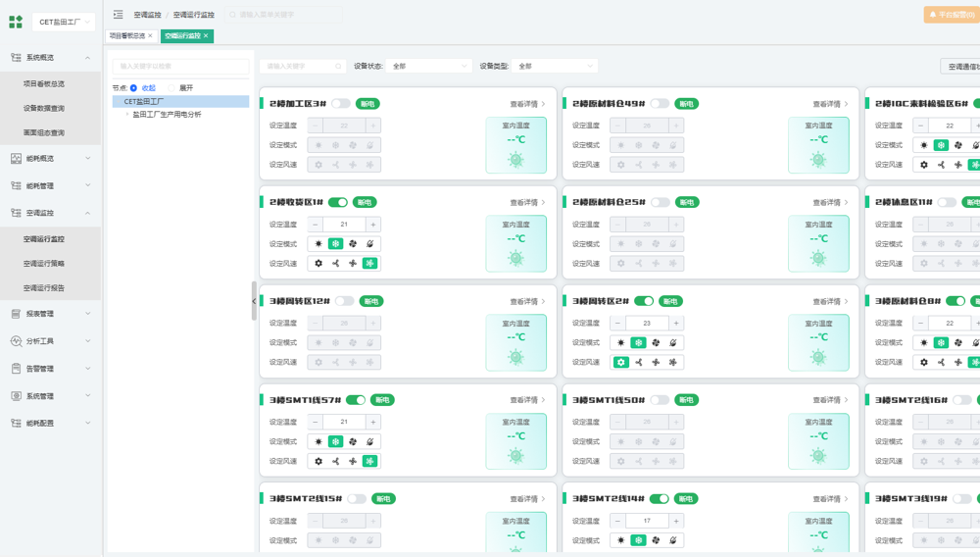Choose high fan speed for 3楼SMT1线57#
This screenshot has height=557, width=980.
(x=369, y=461)
